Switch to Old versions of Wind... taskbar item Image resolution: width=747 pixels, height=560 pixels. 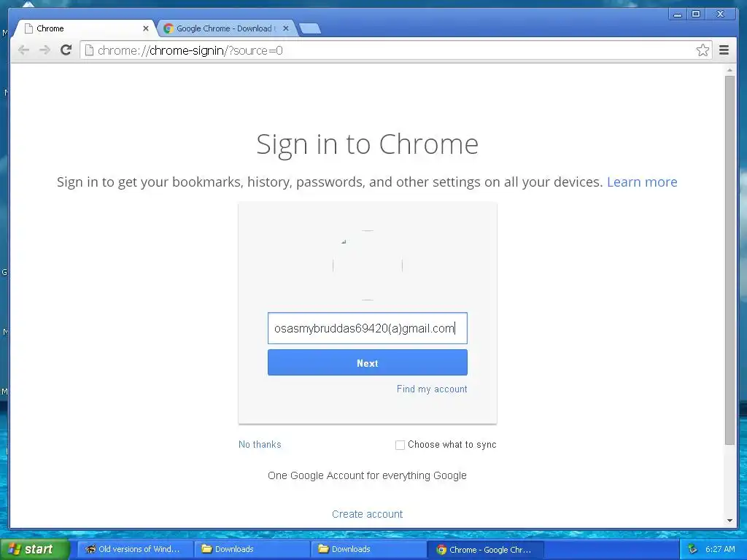[135, 549]
